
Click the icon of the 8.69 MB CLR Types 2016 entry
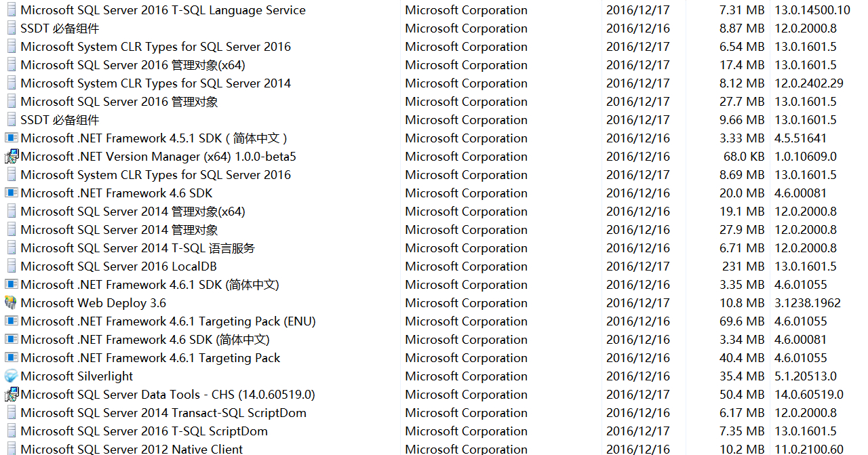coord(11,174)
